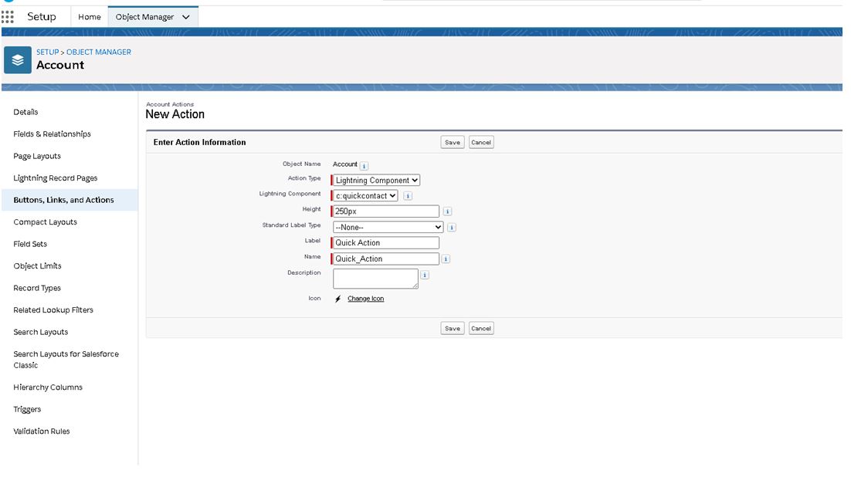Open Record Types section
Image resolution: width=851 pixels, height=504 pixels.
tap(37, 288)
